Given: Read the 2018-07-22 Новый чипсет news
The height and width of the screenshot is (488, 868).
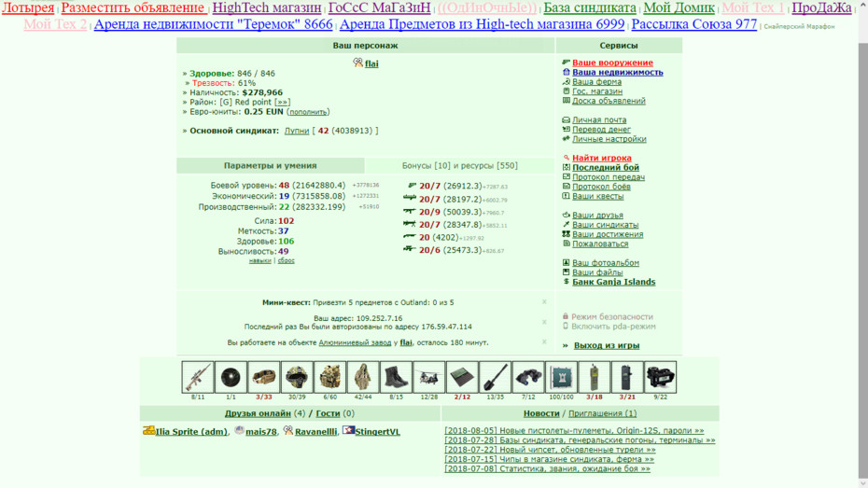Looking at the screenshot, I should [x=550, y=450].
